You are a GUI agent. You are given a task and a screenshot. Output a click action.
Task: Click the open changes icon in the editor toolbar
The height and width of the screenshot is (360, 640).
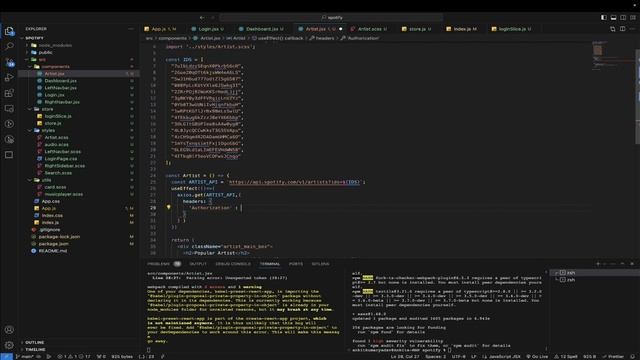click(613, 29)
